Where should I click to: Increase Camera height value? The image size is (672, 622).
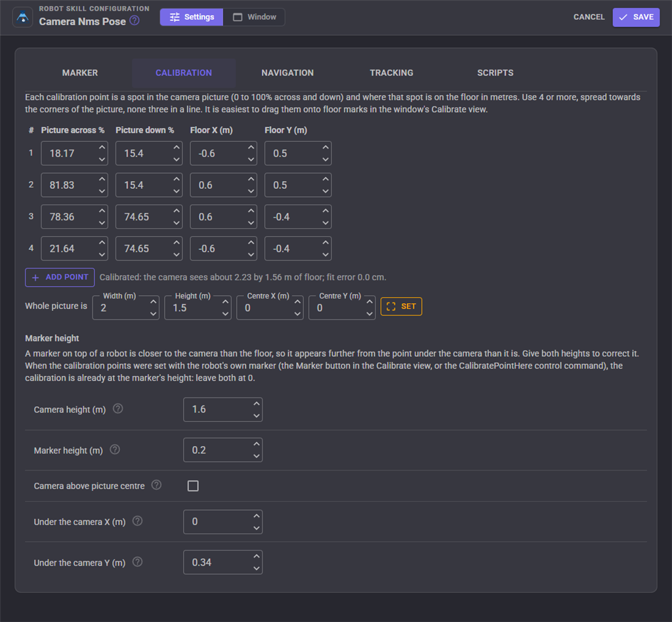click(257, 404)
